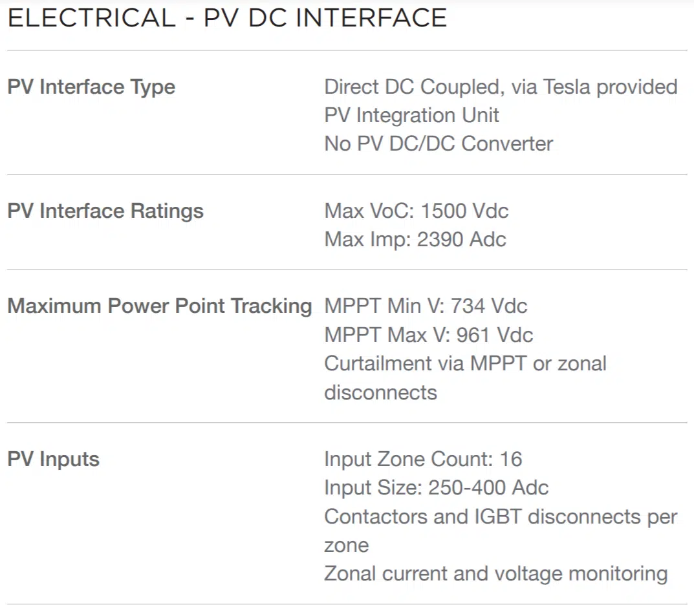
Task: Select the PV Integration Unit line
Action: [411, 115]
